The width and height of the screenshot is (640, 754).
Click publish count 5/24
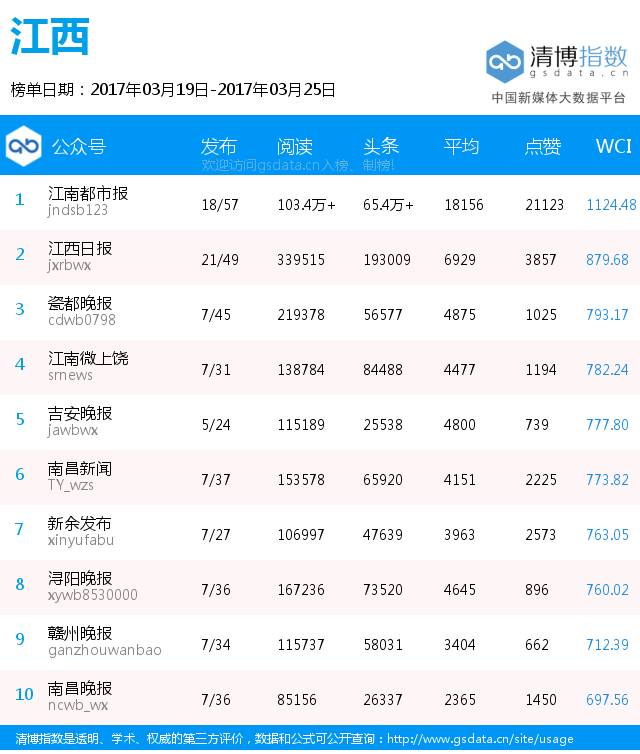(216, 425)
